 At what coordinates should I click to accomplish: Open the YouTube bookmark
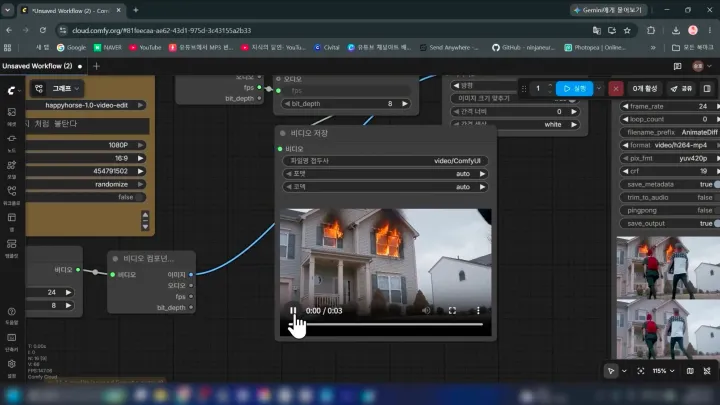[146, 47]
